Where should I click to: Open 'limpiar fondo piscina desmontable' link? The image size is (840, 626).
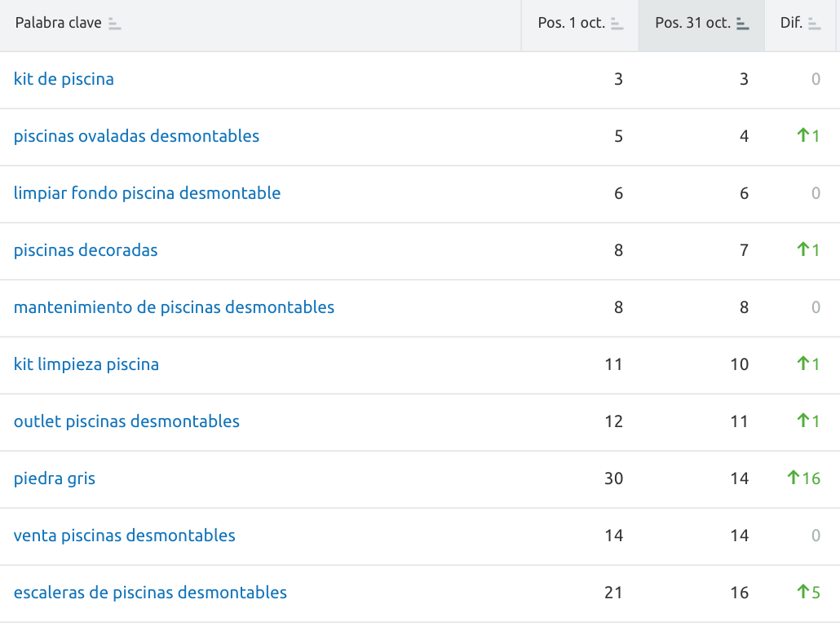click(148, 193)
